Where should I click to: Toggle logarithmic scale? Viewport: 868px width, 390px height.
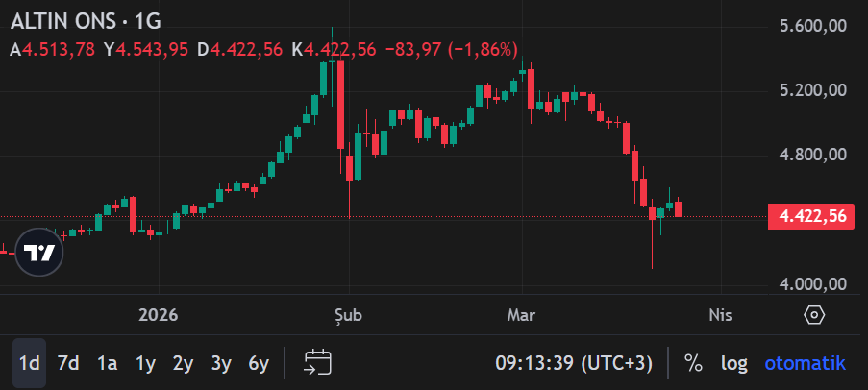[x=734, y=363]
